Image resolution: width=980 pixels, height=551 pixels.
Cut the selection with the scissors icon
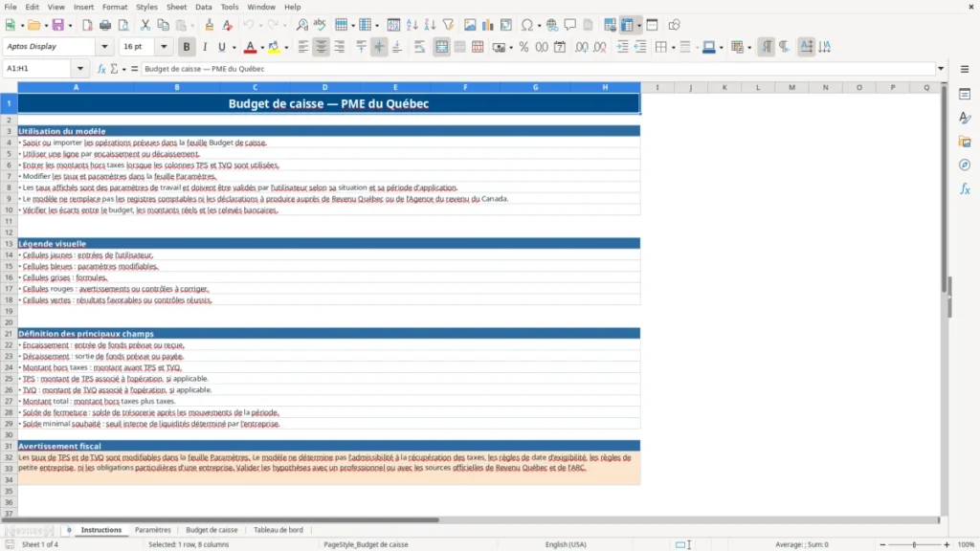pyautogui.click(x=145, y=25)
